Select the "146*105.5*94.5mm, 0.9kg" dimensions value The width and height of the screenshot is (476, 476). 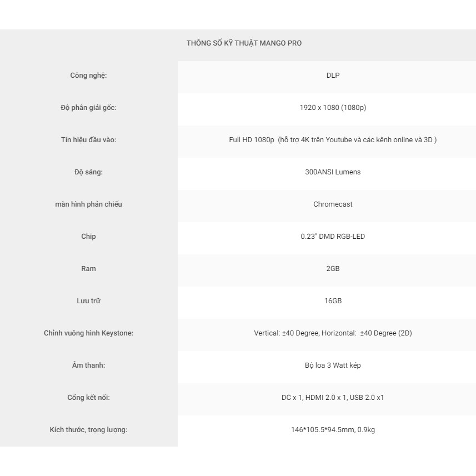click(x=333, y=430)
